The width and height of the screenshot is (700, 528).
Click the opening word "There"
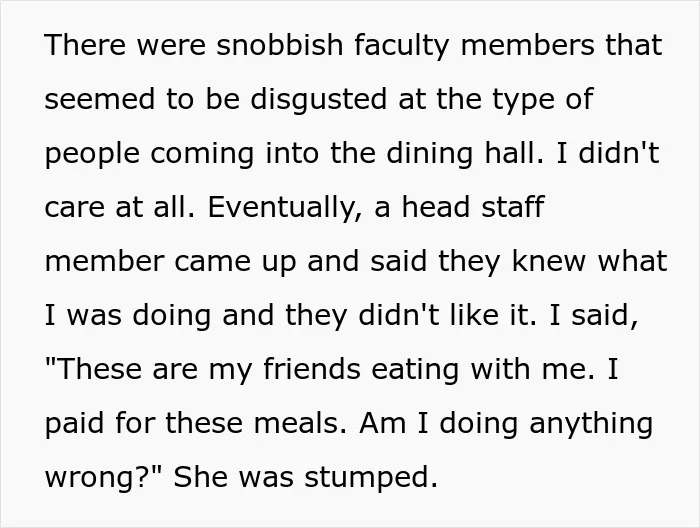click(85, 45)
